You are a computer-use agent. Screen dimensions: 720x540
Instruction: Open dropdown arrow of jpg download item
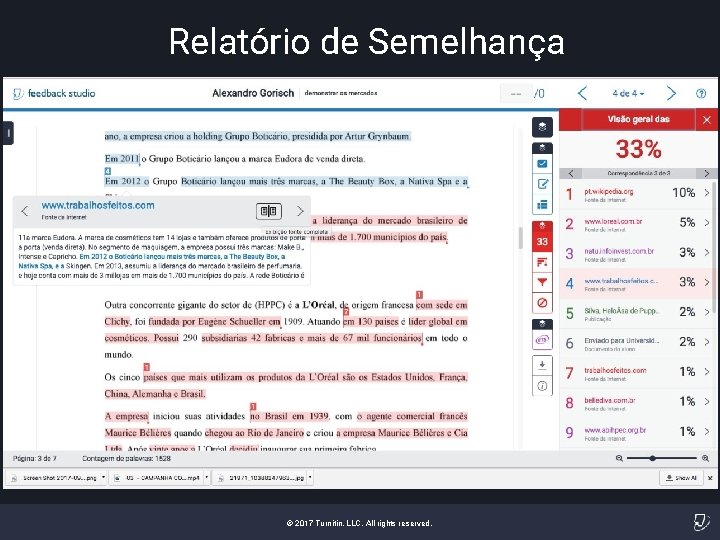(x=310, y=478)
